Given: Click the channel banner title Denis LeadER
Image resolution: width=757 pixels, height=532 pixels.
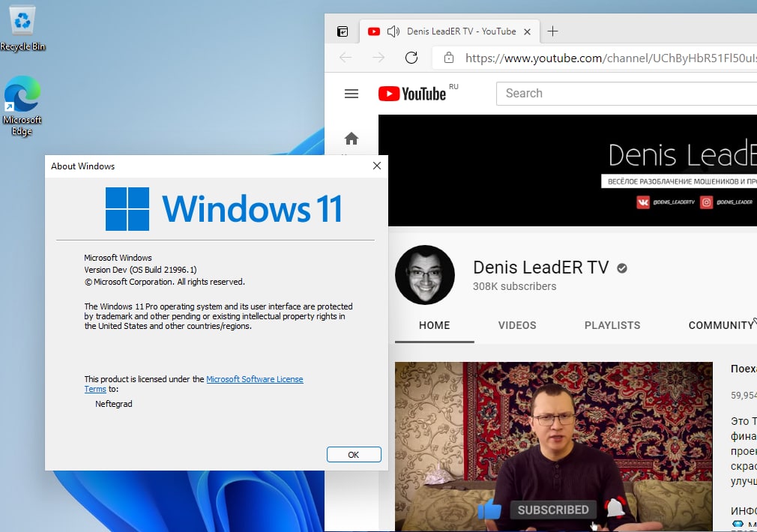Looking at the screenshot, I should pyautogui.click(x=682, y=155).
